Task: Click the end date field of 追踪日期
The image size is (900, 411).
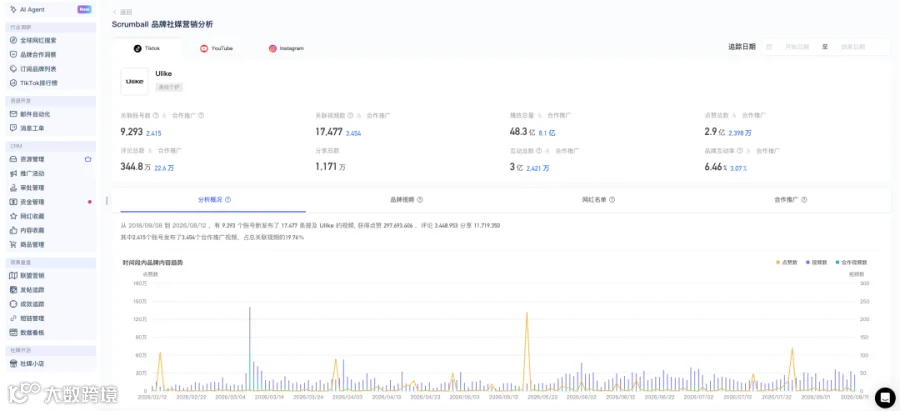Action: [x=853, y=47]
